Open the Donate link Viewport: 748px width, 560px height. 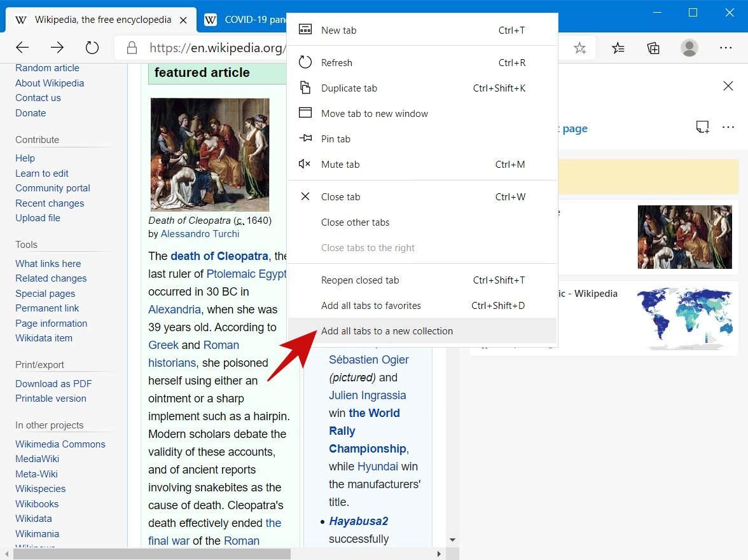tap(31, 113)
